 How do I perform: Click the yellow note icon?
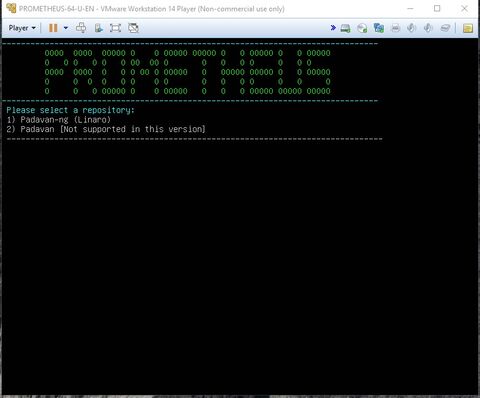[x=468, y=28]
